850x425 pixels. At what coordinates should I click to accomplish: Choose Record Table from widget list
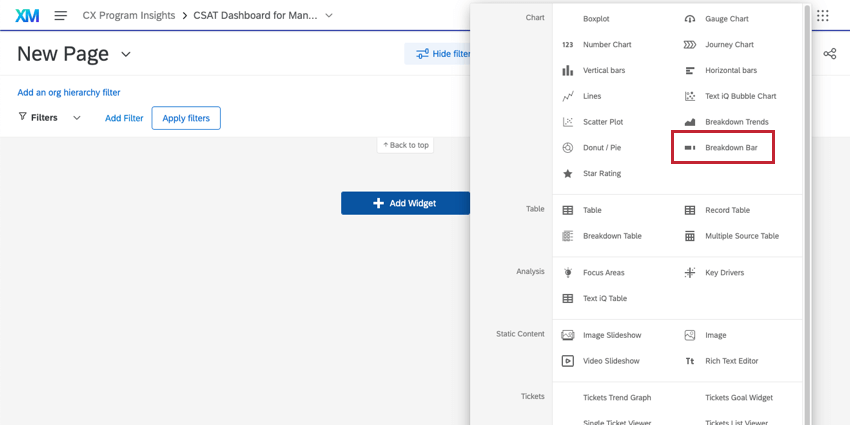[x=726, y=211]
